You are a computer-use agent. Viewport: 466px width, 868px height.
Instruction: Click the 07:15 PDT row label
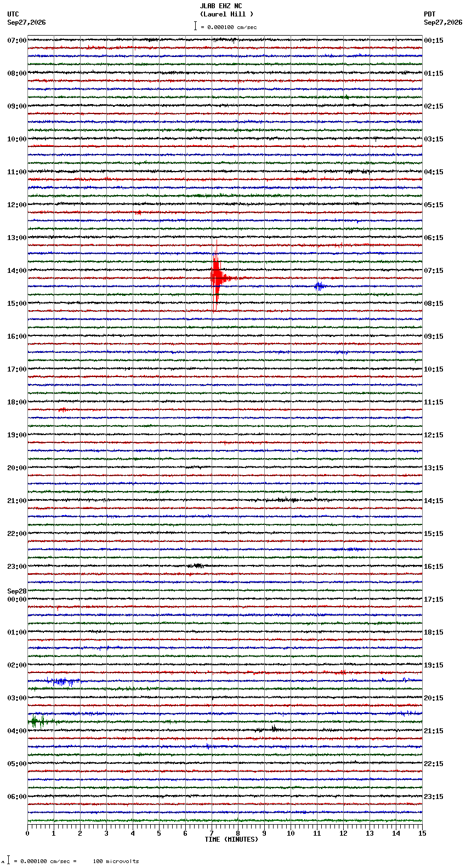coord(434,271)
